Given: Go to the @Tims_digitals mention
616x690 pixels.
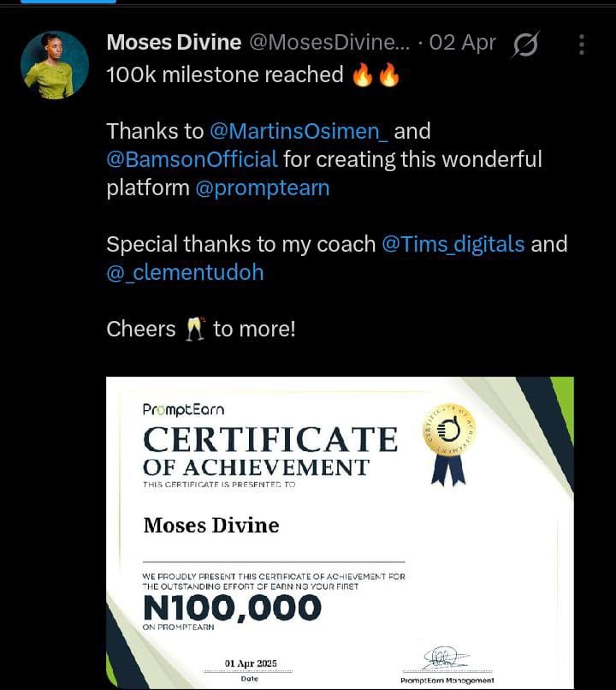Looking at the screenshot, I should [x=453, y=244].
